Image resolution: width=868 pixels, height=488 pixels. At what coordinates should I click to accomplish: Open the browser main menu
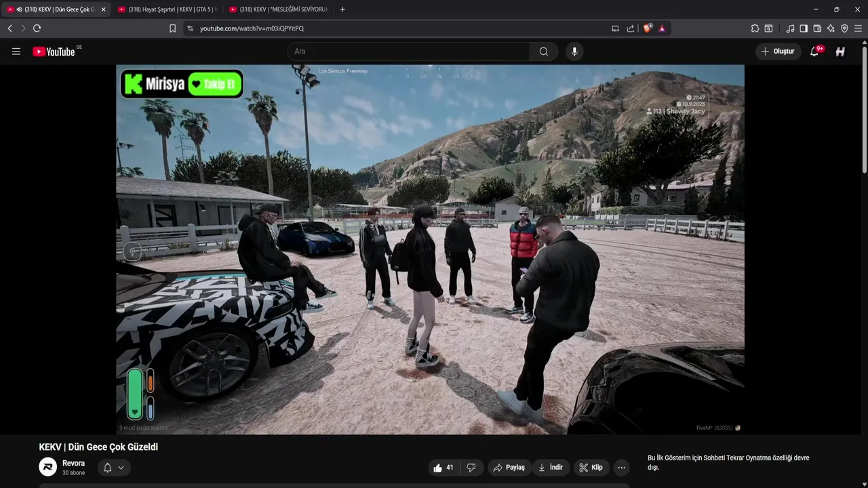click(858, 28)
